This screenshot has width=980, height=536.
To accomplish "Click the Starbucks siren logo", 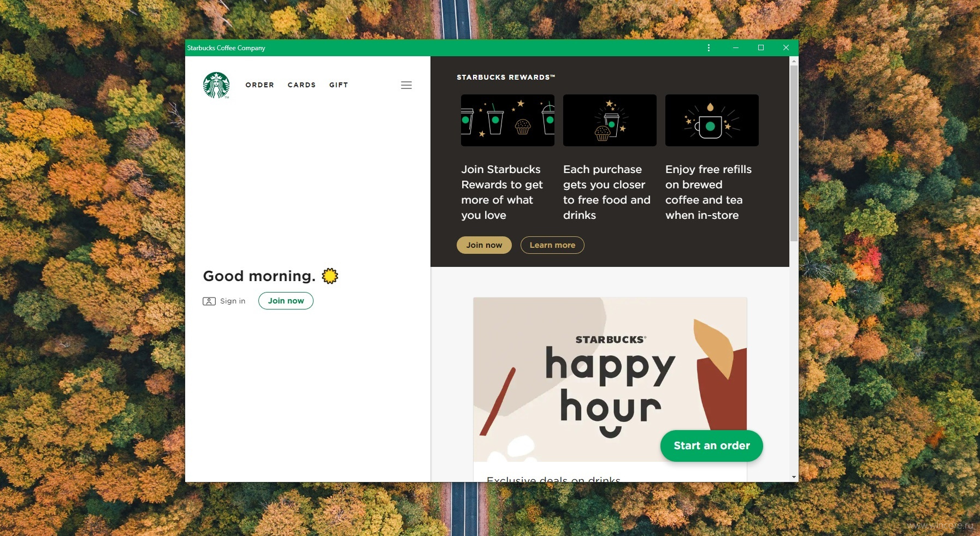I will point(216,85).
